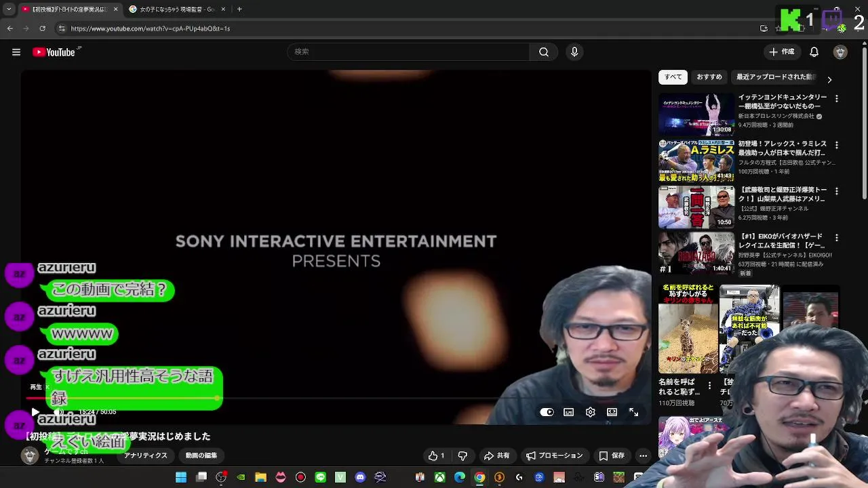Open the 1:30:08 documentary video thumbnail
Viewport: 868px width, 488px height.
pos(696,115)
